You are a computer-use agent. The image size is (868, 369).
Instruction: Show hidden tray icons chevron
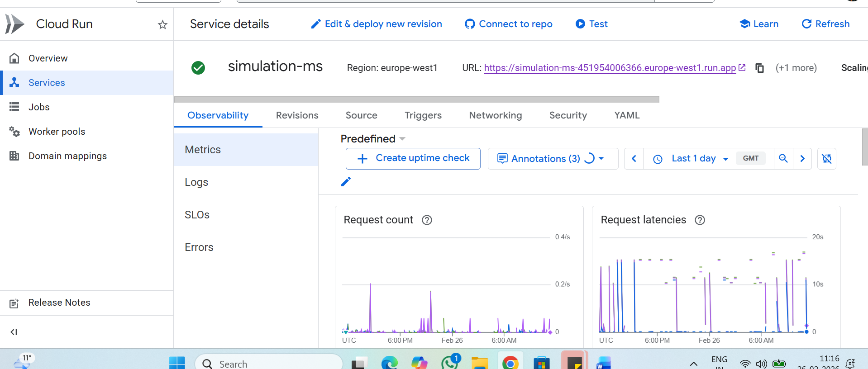693,364
